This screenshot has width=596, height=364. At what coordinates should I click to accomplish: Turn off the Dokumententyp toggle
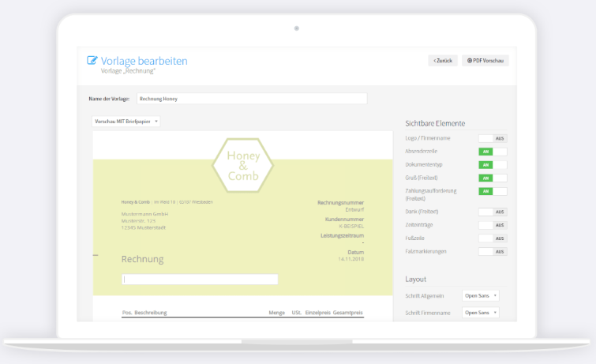click(493, 165)
